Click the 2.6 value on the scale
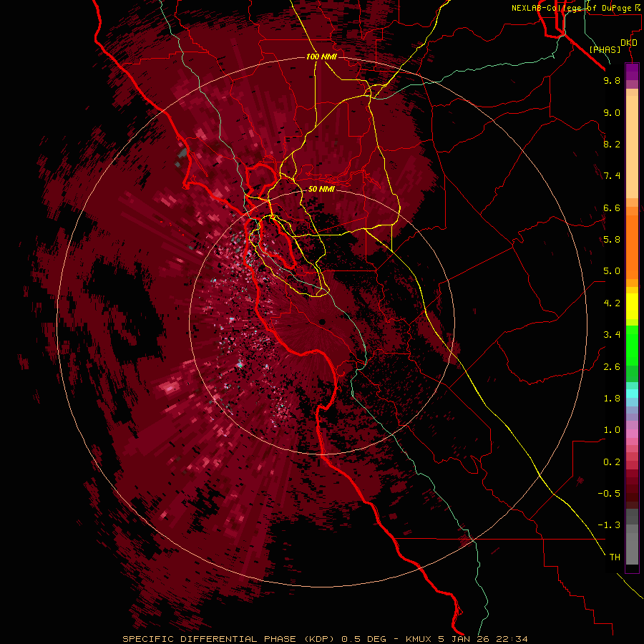This screenshot has width=644, height=644. 612,367
